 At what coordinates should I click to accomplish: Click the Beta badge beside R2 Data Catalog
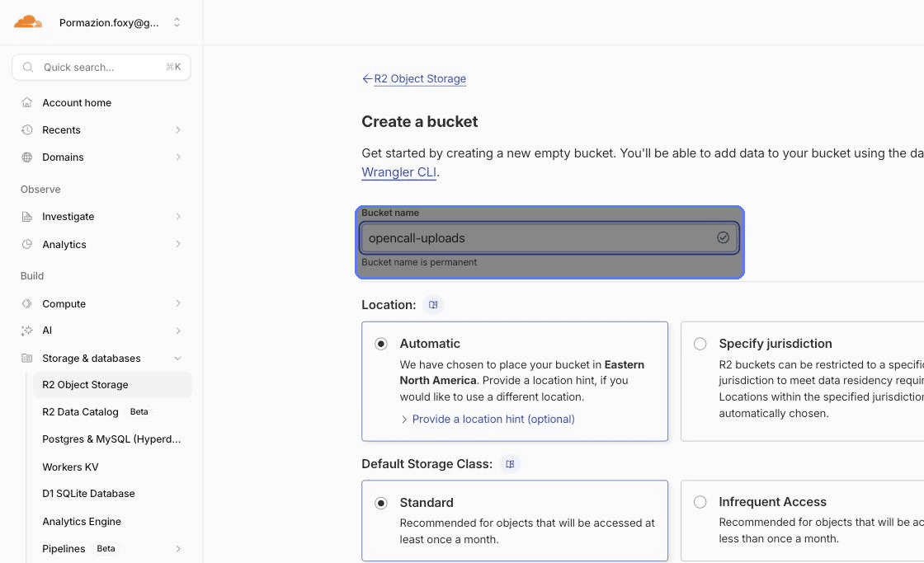(x=139, y=411)
